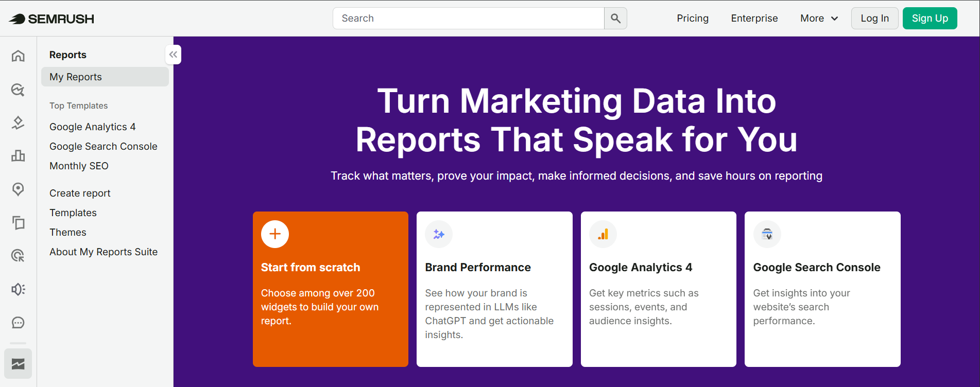
Task: Collapse the Reports side panel
Action: tap(173, 55)
